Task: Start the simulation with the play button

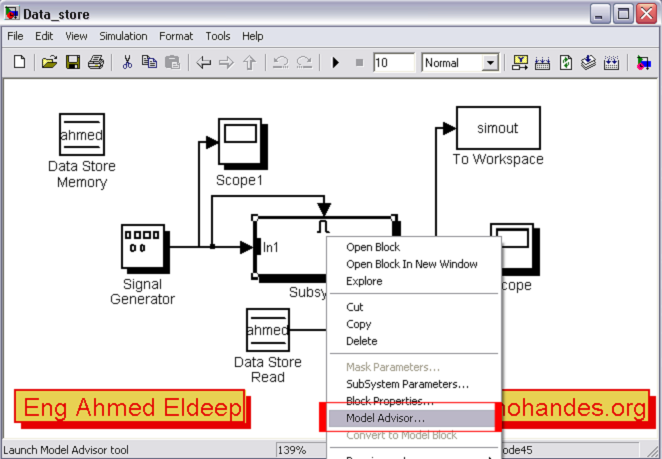Action: coord(336,63)
